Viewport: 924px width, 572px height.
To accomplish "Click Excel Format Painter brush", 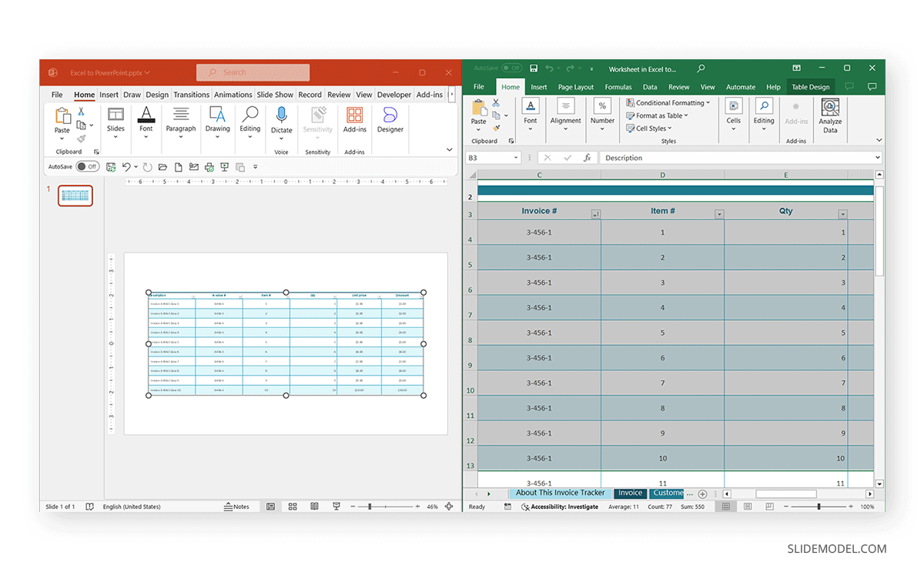I will pyautogui.click(x=496, y=128).
